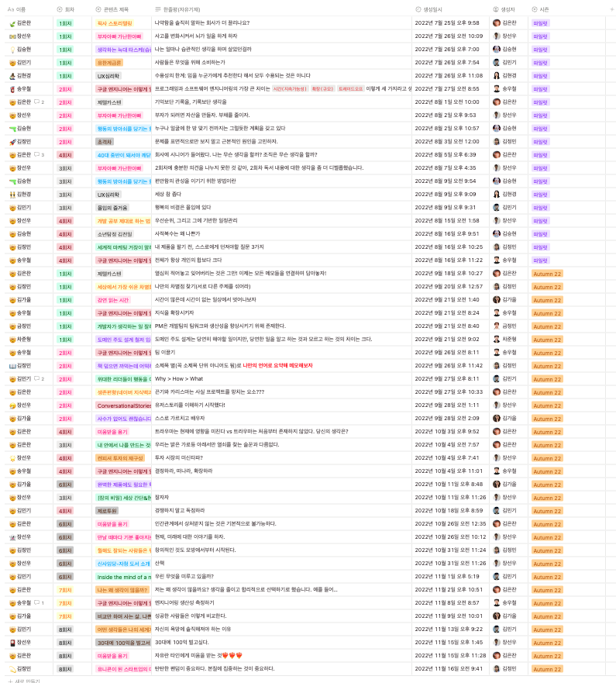Screen dimensions: 616x683
Task: Click 송우철's creator avatar in the 8월 16일 오후 11:22 row
Action: (x=496, y=260)
